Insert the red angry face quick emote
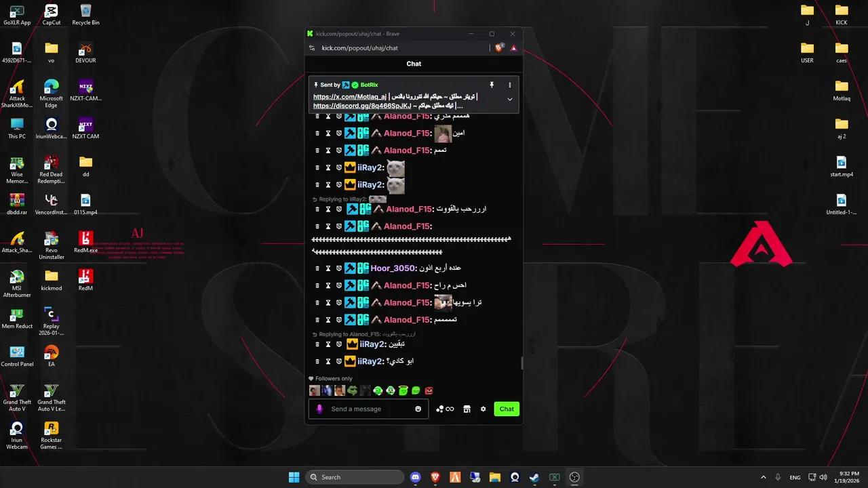868x488 pixels. (429, 390)
